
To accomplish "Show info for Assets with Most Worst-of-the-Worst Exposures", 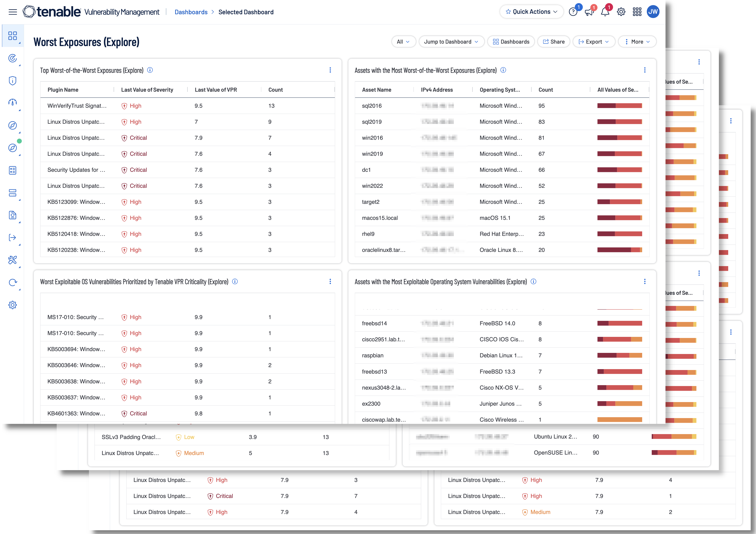I will (503, 70).
